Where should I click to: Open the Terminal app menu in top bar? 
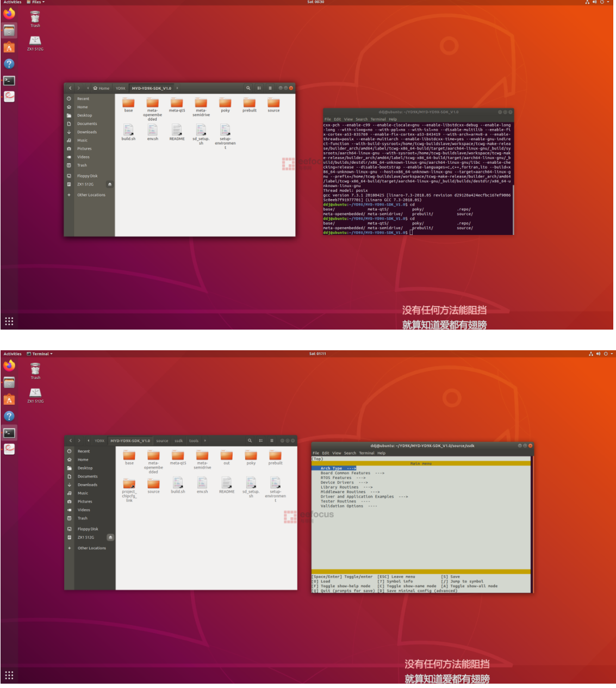click(40, 354)
